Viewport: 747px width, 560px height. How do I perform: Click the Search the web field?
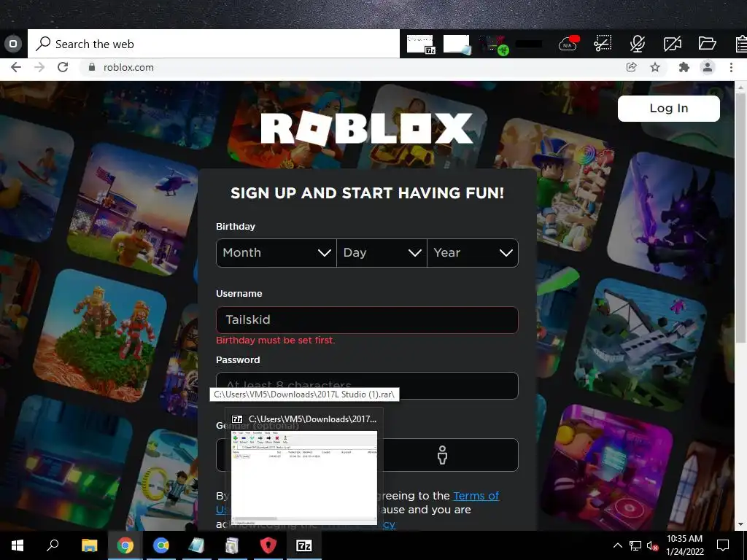214,44
